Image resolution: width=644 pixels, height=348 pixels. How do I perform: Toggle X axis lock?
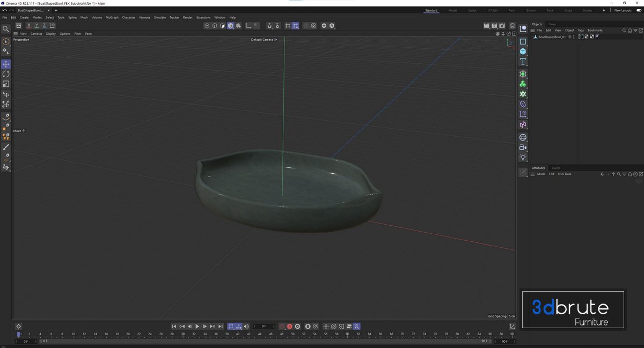(28, 26)
